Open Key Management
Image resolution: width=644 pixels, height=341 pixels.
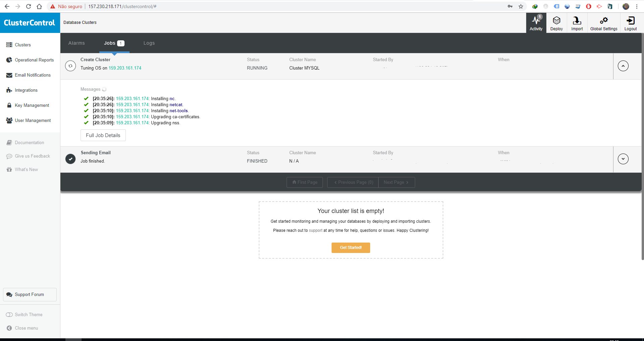tap(32, 105)
